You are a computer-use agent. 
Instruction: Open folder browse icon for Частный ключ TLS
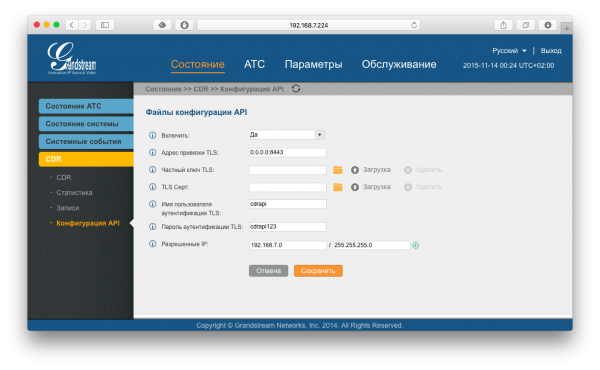338,170
